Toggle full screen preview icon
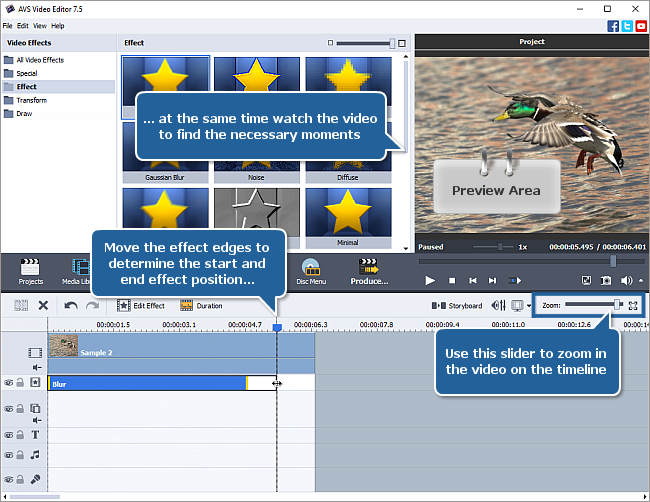 tap(586, 281)
